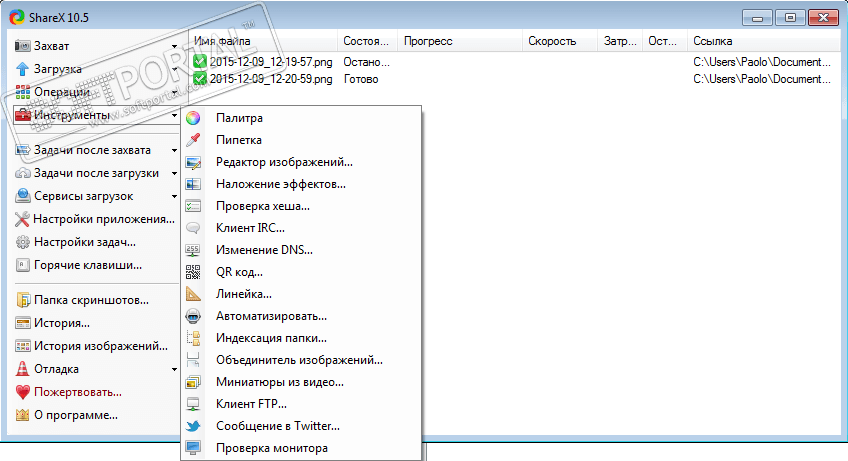The width and height of the screenshot is (848, 461).
Task: Click the crossed tools application settings icon
Action: pyautogui.click(x=22, y=219)
